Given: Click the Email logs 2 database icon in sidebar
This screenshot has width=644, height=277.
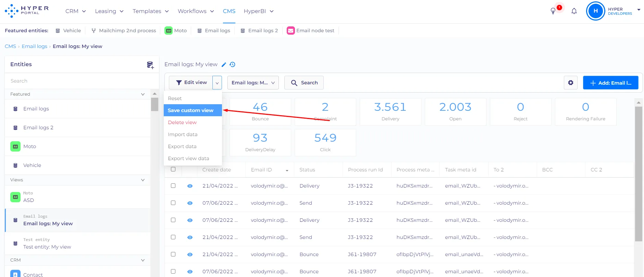Looking at the screenshot, I should click(x=15, y=128).
